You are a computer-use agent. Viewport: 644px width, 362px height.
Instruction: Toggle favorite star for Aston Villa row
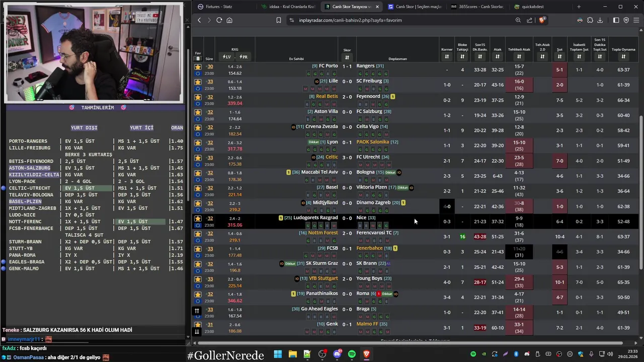[x=198, y=112]
